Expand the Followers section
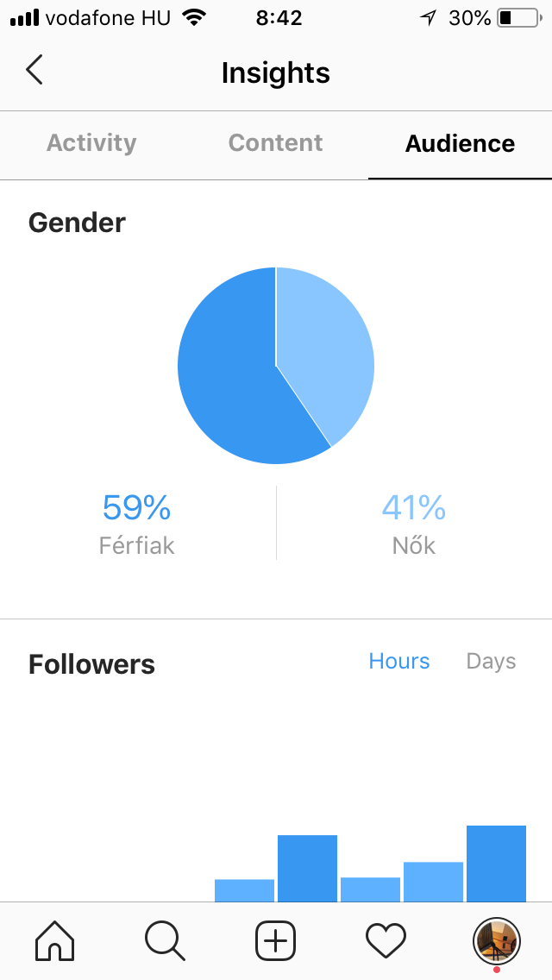The image size is (552, 980). pos(91,664)
